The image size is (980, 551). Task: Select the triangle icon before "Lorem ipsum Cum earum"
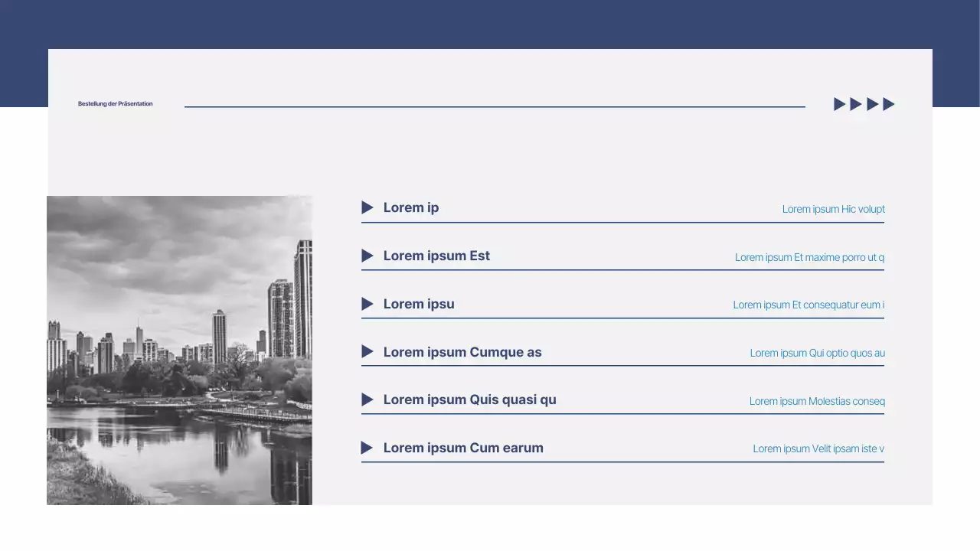367,448
